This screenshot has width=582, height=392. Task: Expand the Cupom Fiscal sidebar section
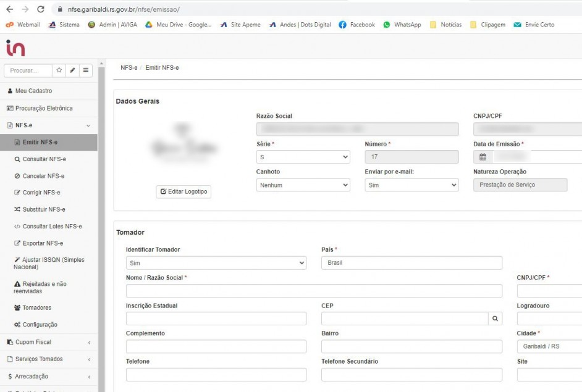coord(48,342)
